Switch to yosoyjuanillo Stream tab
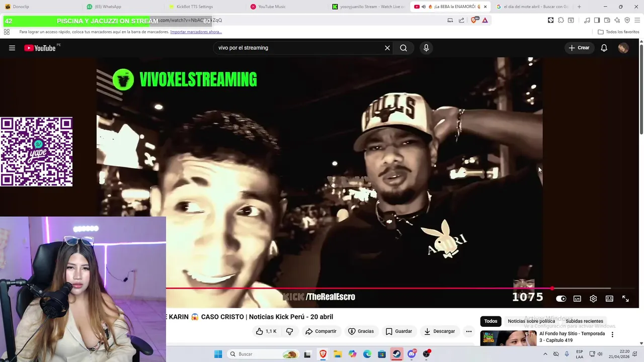The image size is (644, 362). [x=368, y=7]
